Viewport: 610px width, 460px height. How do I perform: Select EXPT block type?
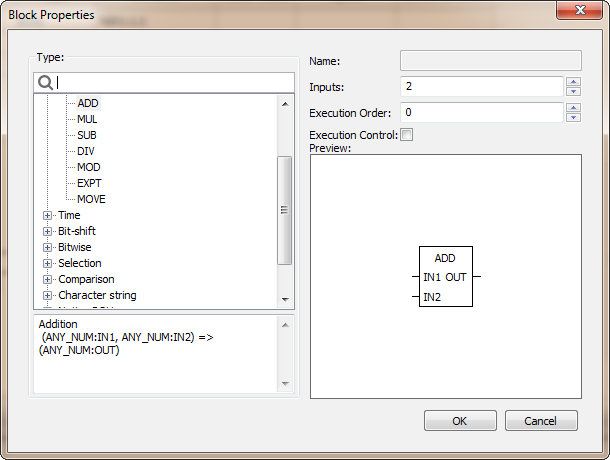89,183
